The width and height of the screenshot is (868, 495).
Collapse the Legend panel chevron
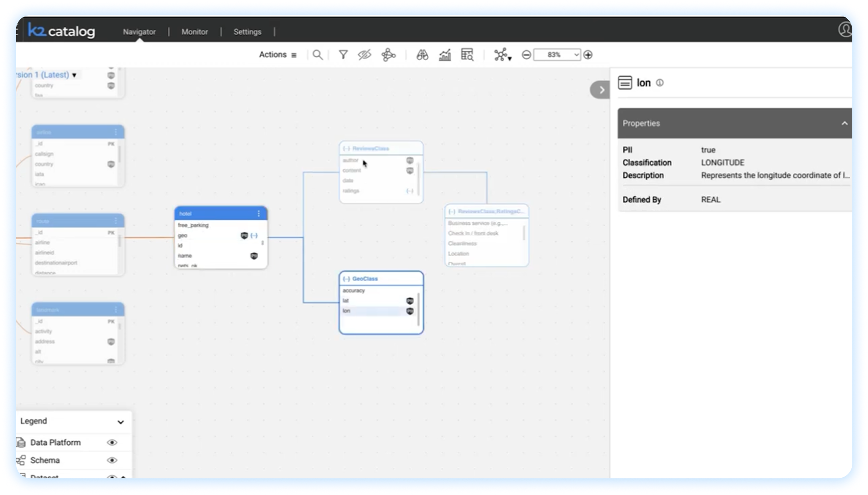(x=120, y=422)
